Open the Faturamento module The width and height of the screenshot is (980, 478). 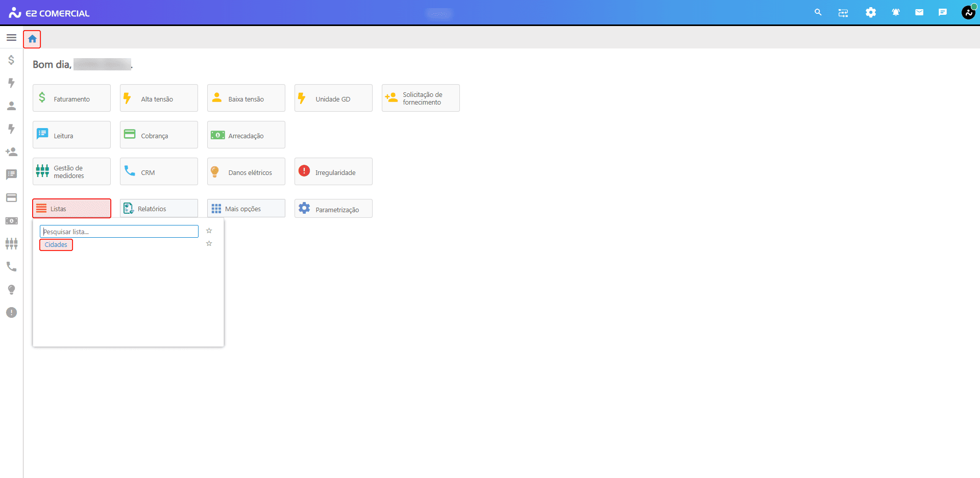pos(71,98)
